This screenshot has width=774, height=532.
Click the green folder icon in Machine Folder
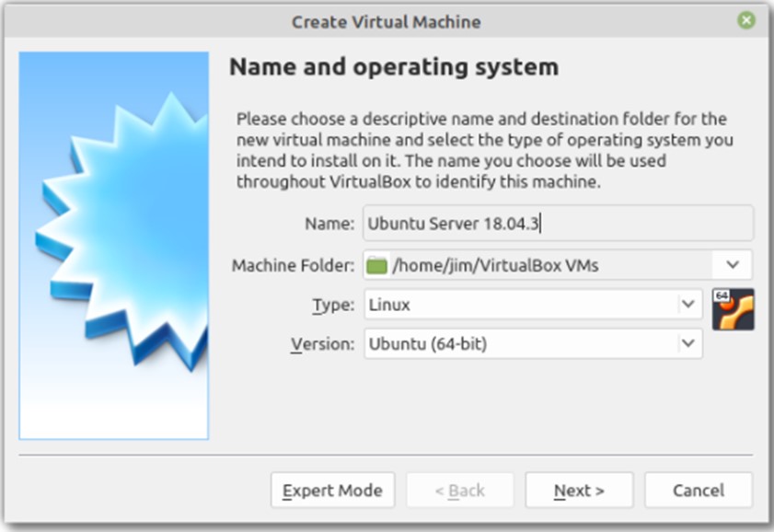click(376, 265)
